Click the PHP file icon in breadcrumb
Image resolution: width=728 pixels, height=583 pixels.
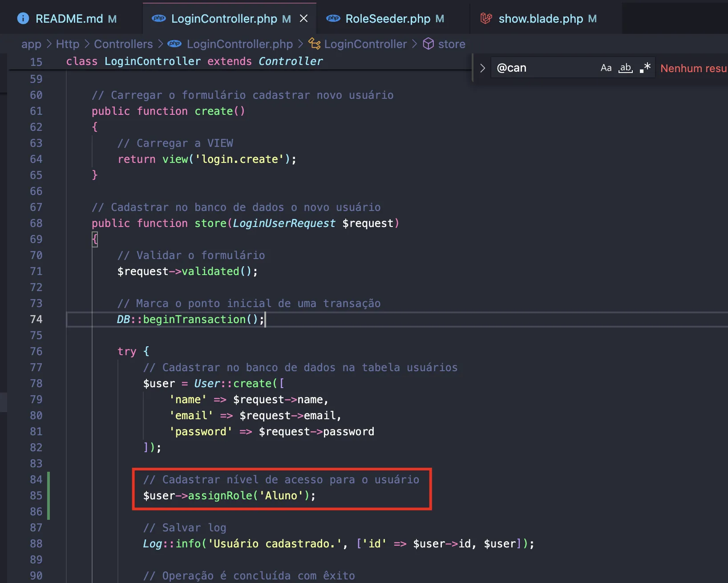pyautogui.click(x=174, y=44)
